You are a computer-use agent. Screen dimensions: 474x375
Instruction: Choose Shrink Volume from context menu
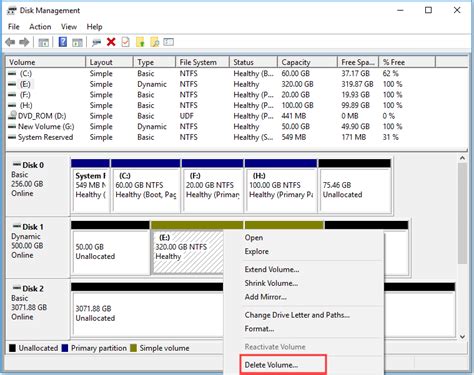coord(271,283)
